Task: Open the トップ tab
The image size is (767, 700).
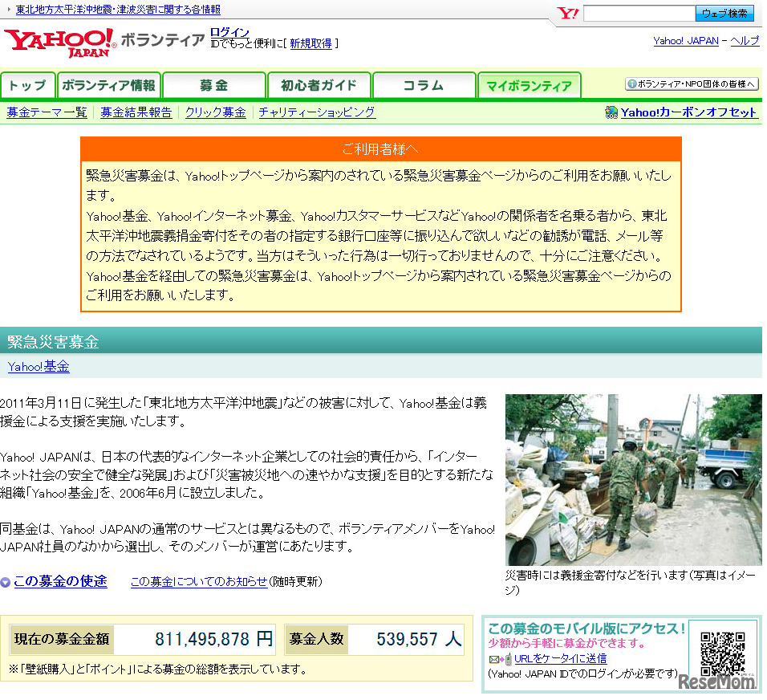Action: (x=27, y=86)
